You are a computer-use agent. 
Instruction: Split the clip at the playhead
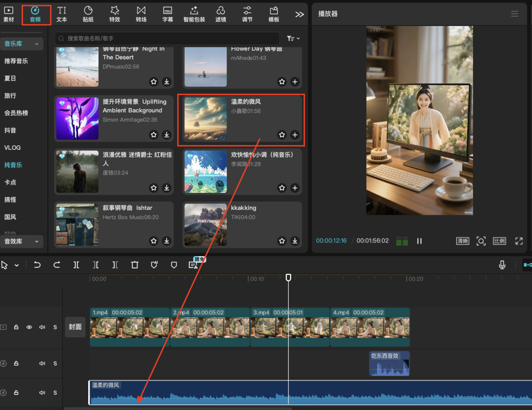(x=76, y=265)
